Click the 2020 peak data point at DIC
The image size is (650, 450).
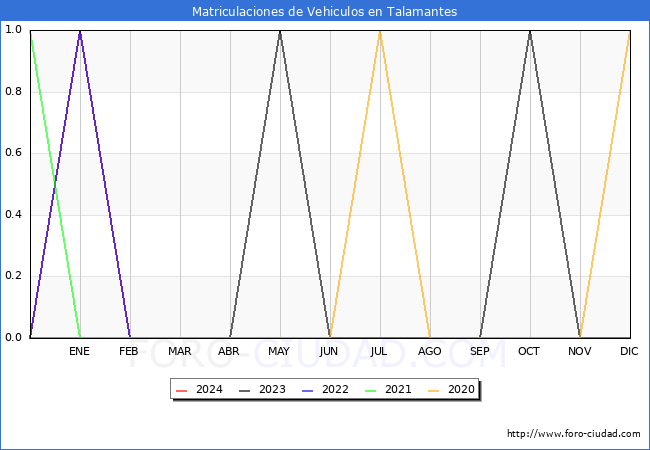pos(630,32)
